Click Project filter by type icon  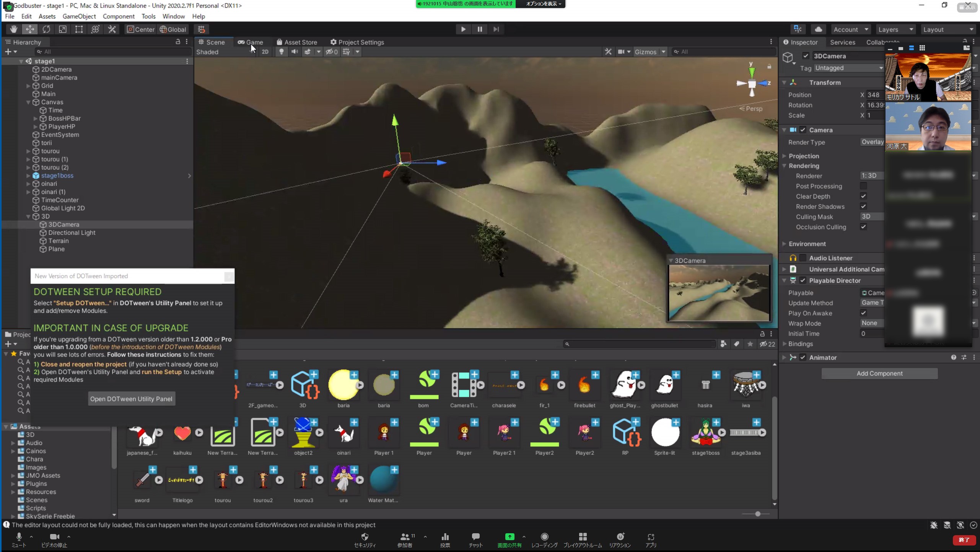coord(723,344)
